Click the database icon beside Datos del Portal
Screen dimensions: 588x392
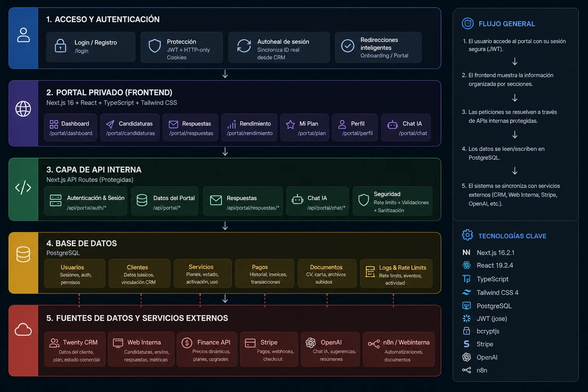pyautogui.click(x=142, y=200)
